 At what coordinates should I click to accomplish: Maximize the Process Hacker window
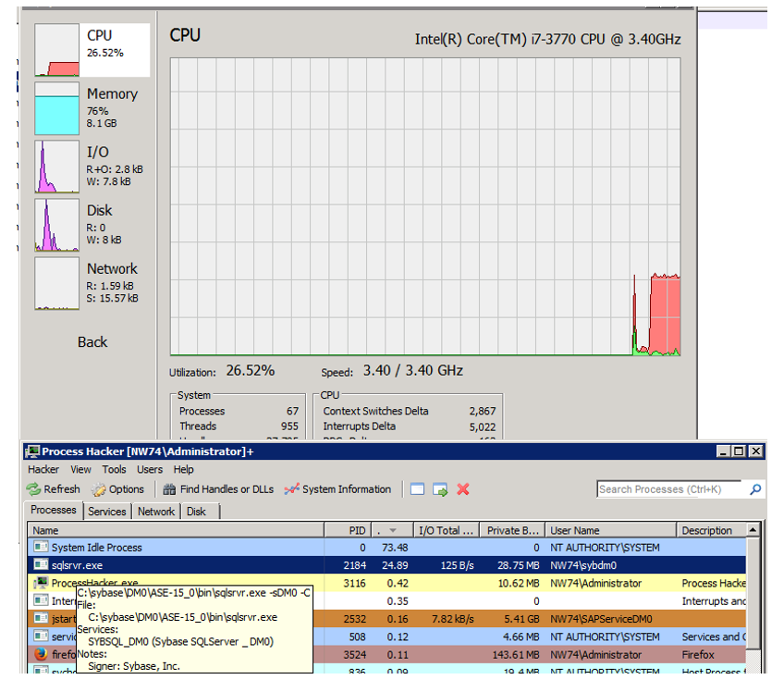(x=739, y=451)
